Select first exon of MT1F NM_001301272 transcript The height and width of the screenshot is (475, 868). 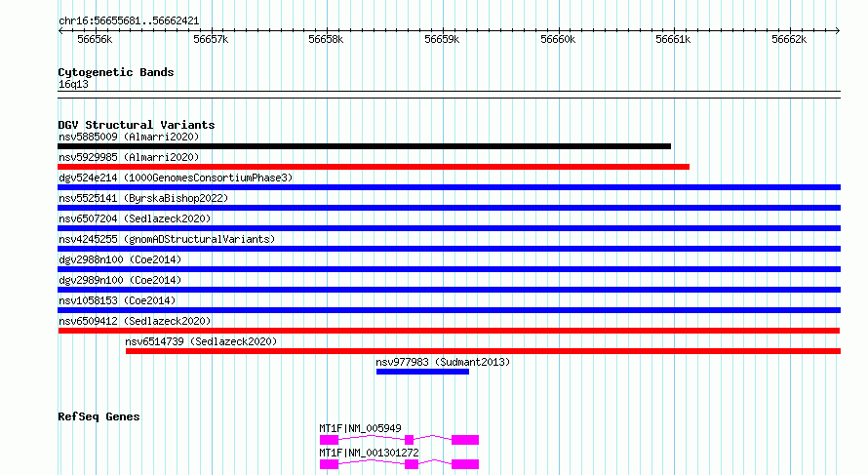329,464
